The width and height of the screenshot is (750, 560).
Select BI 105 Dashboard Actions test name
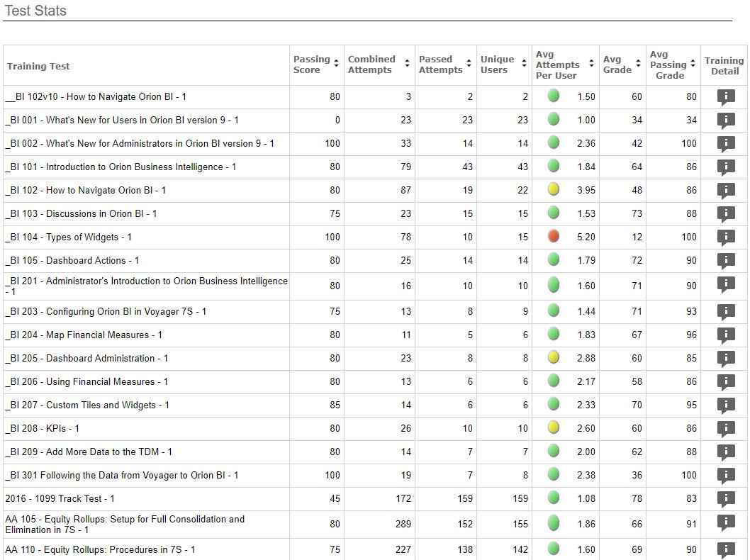click(x=72, y=261)
